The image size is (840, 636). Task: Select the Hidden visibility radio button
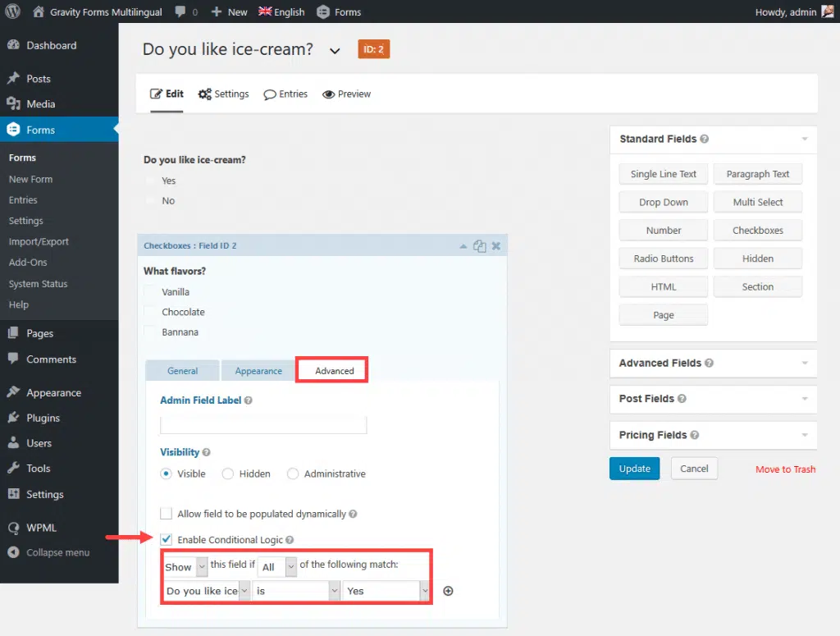228,474
